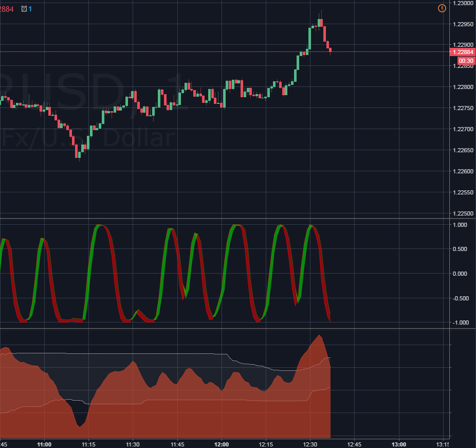Click the orange area indicator peak
This screenshot has height=448, width=476.
click(x=319, y=335)
